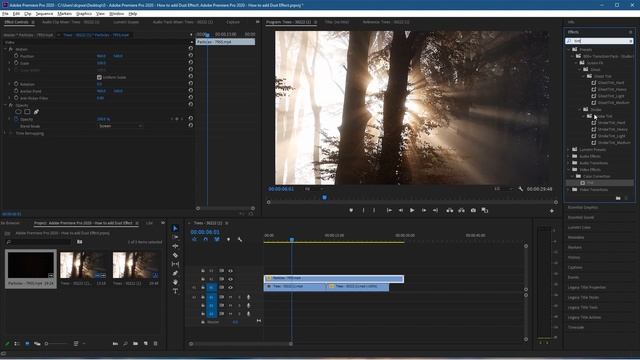Click in the Effects panel search field

click(599, 41)
